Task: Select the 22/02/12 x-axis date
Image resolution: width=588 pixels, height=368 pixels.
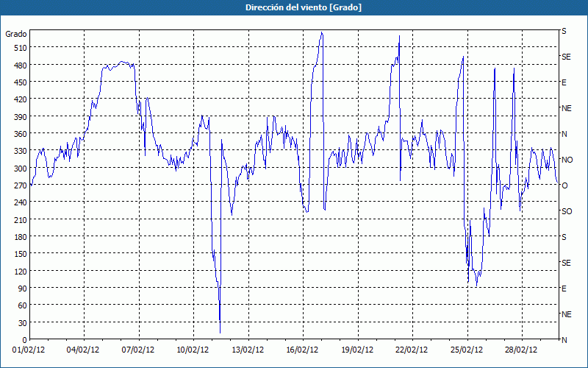Action: click(x=412, y=350)
